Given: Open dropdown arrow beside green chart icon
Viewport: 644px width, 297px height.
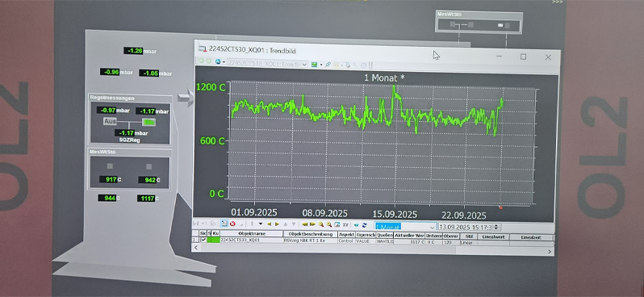Looking at the screenshot, I should pyautogui.click(x=321, y=65).
